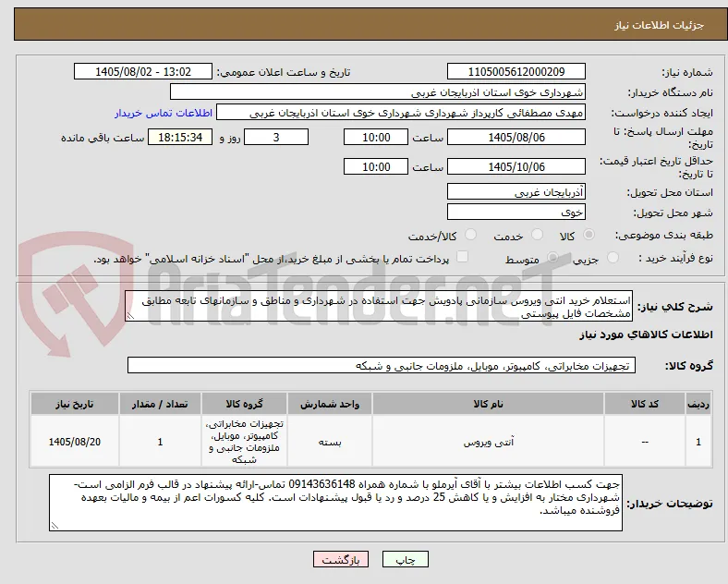Select the متوسط purchase type radio
Screen dimensions: 728x584
click(552, 258)
